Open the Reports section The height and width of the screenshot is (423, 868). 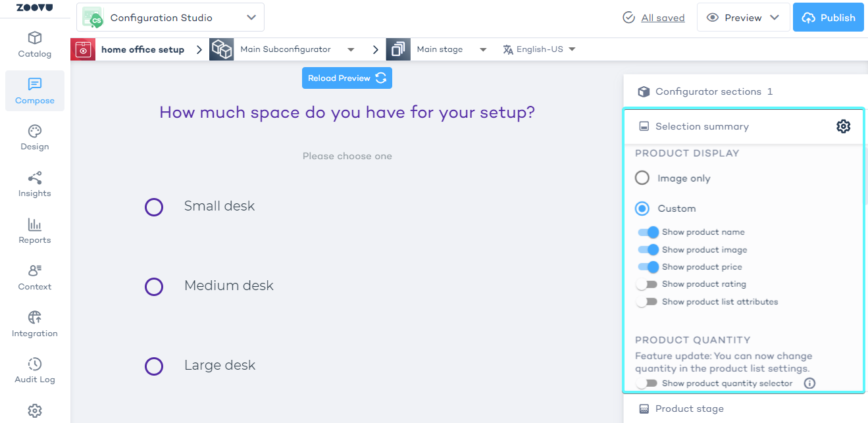34,231
